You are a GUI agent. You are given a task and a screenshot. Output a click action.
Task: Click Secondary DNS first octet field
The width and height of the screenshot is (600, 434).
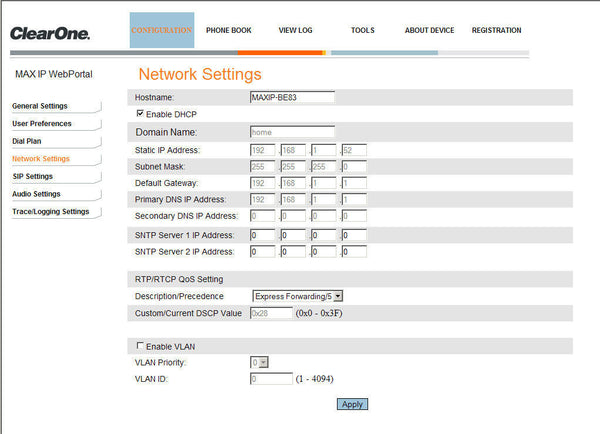pos(262,216)
